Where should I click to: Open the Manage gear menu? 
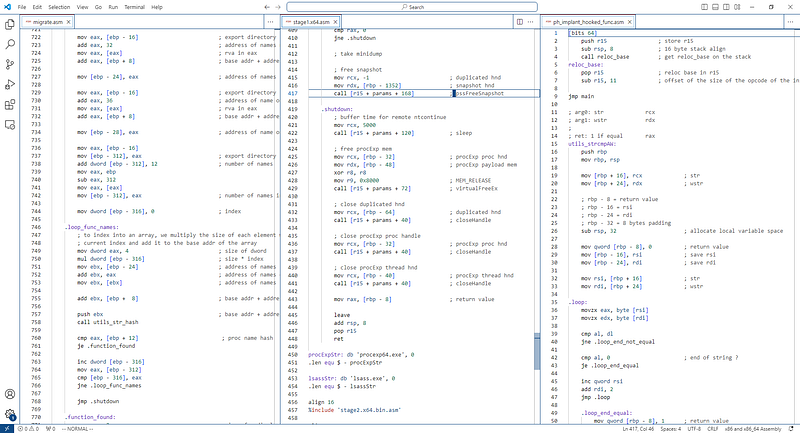pos(10,414)
